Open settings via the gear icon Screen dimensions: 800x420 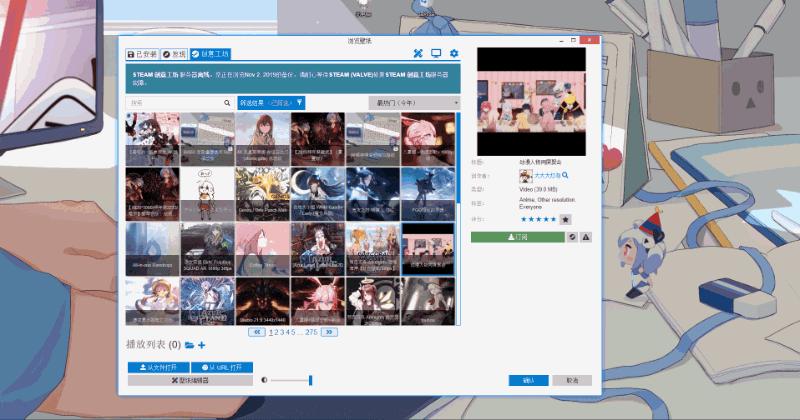click(454, 53)
